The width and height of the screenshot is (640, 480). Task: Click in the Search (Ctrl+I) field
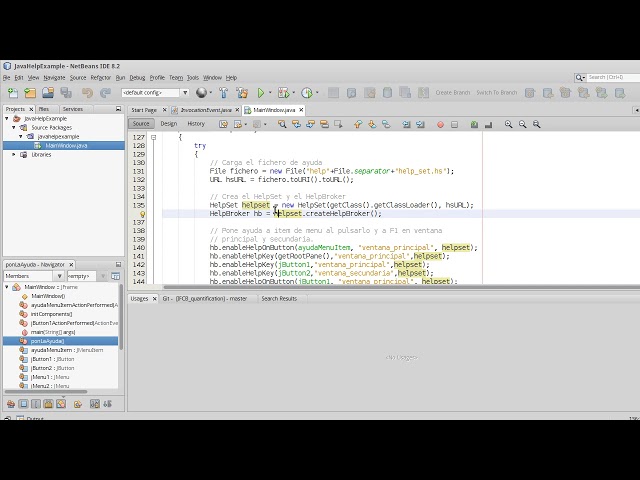click(613, 77)
